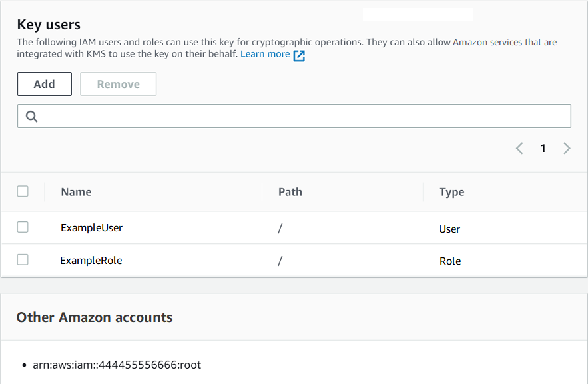Select the ExampleRole name entry
The width and height of the screenshot is (588, 386).
(x=91, y=261)
